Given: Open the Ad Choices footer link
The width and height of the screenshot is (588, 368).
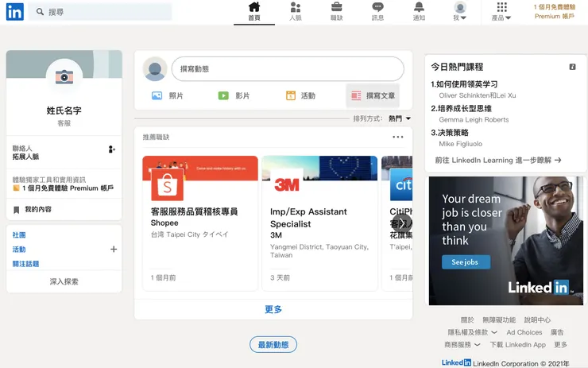Looking at the screenshot, I should point(524,332).
